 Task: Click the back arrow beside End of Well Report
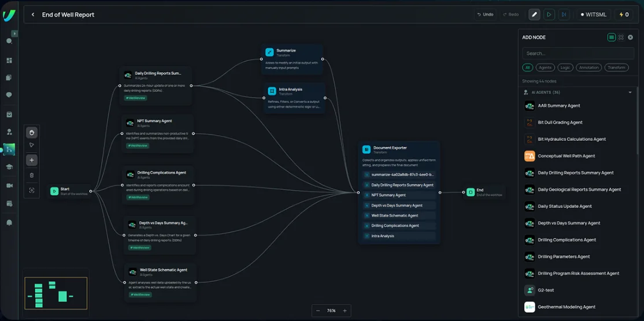(33, 15)
